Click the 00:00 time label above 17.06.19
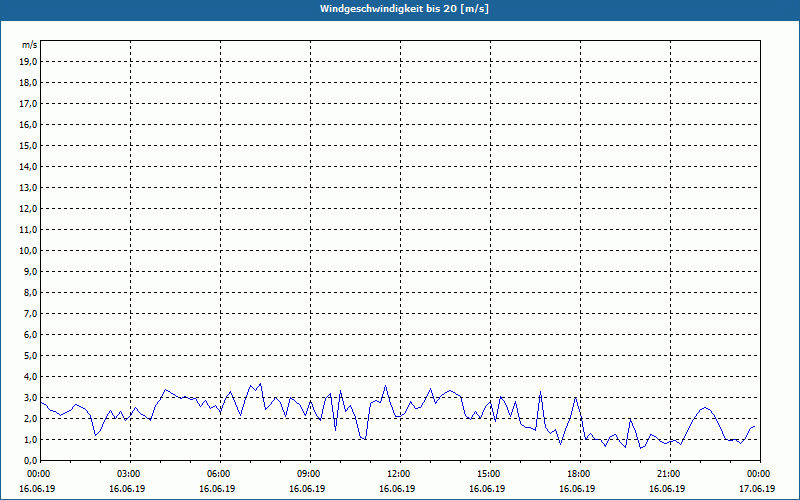 click(x=759, y=474)
